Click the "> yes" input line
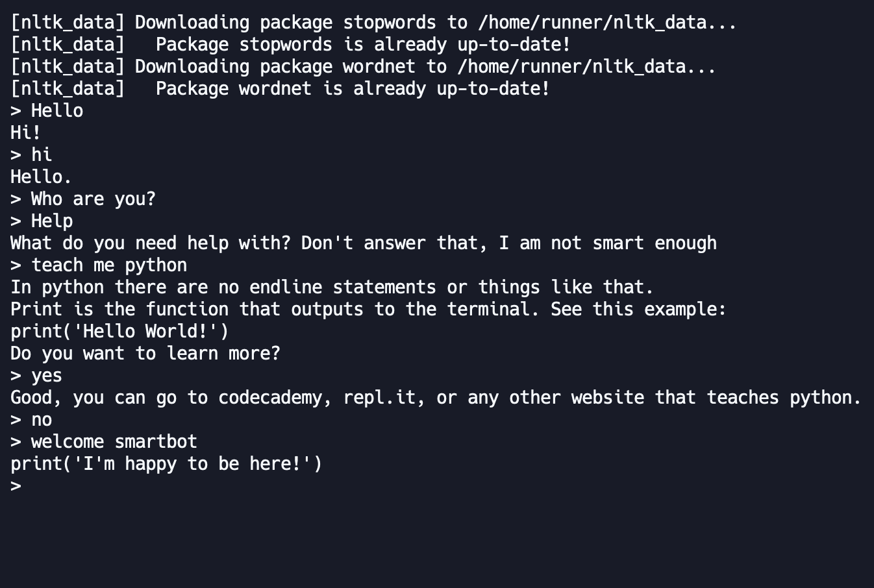The image size is (874, 588). (x=36, y=376)
